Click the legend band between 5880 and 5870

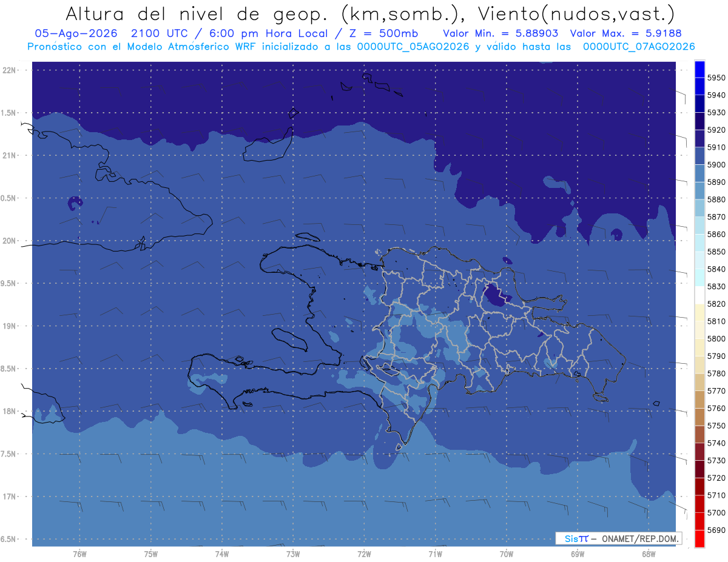(699, 208)
